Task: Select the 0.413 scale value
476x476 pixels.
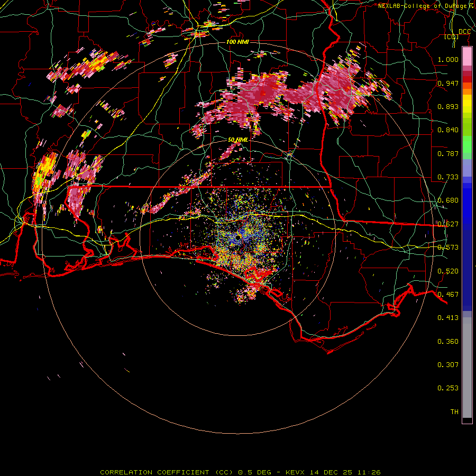Action: 448,318
